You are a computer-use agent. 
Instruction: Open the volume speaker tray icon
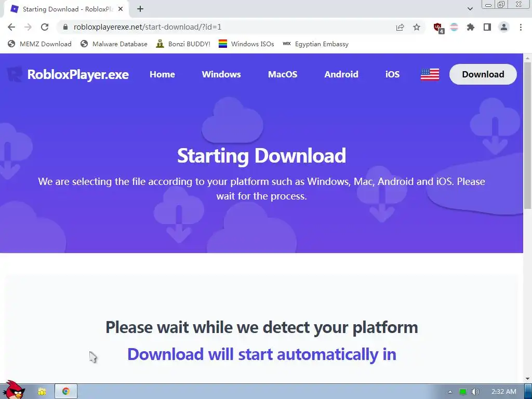point(475,392)
